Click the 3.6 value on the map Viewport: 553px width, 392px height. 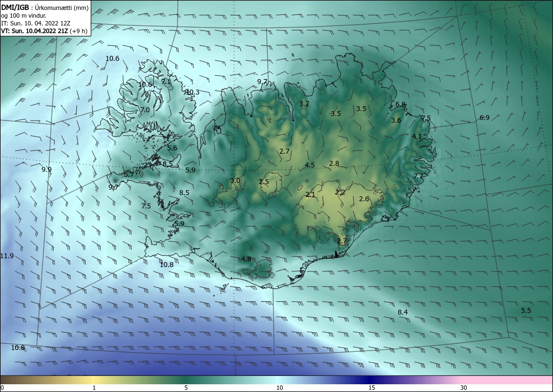click(x=396, y=120)
